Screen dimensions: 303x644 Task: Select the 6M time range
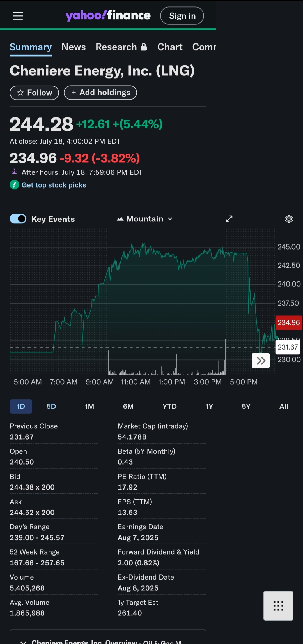(128, 406)
